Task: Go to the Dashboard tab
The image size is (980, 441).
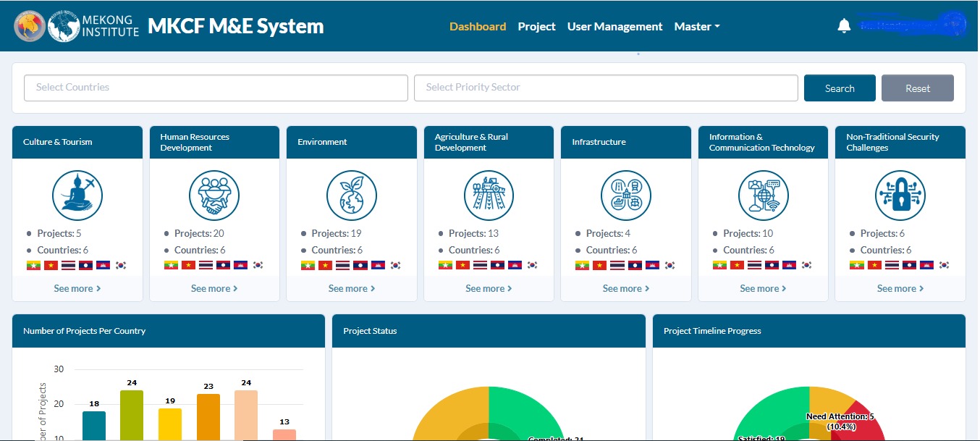Action: (478, 26)
